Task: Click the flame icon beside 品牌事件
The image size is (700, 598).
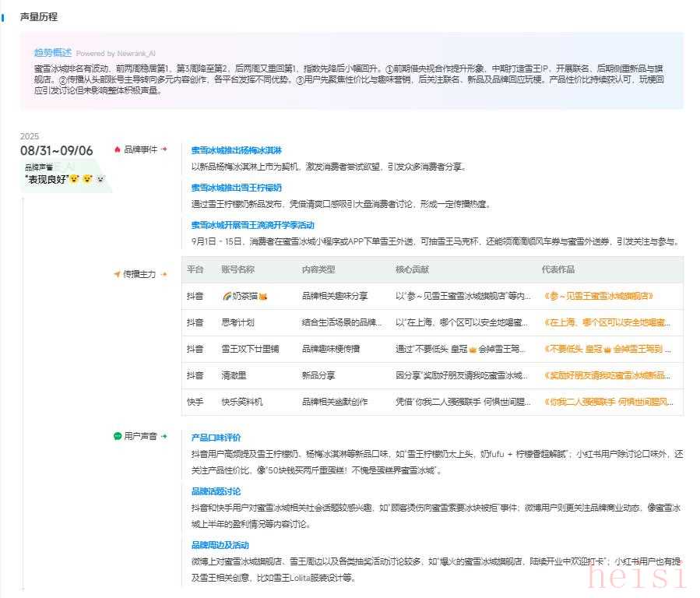Action: [x=118, y=149]
